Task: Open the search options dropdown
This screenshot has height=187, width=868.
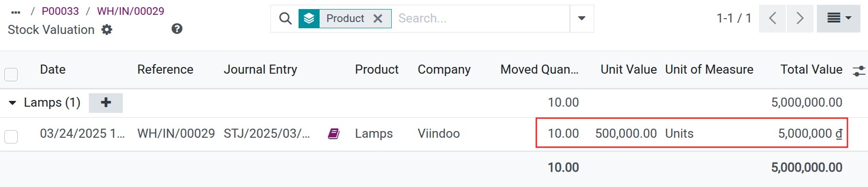Action: tap(582, 19)
